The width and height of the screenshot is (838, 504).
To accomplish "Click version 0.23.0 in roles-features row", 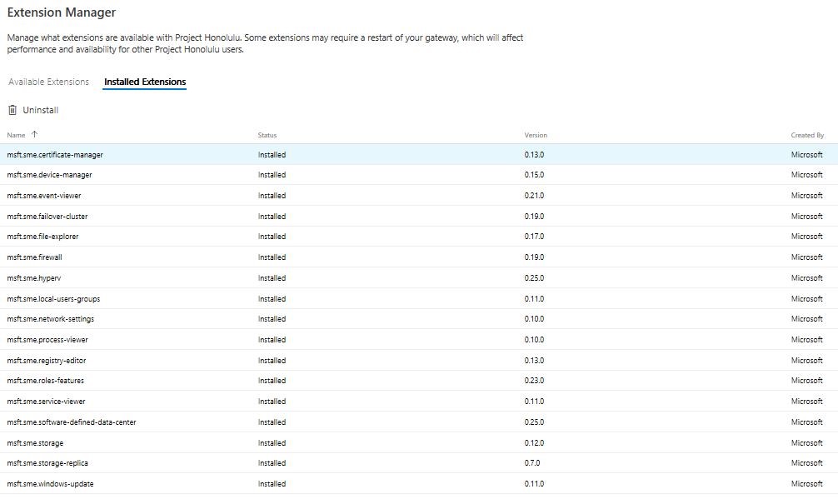I will point(535,381).
